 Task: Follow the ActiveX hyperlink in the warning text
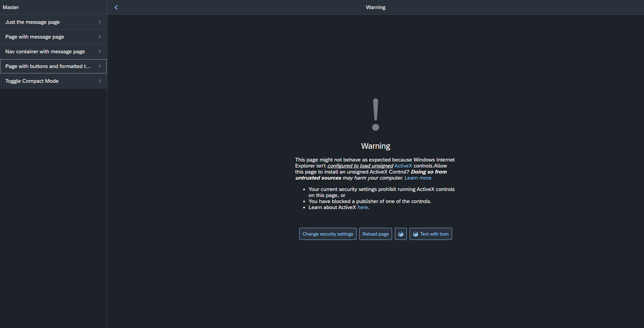click(x=403, y=166)
